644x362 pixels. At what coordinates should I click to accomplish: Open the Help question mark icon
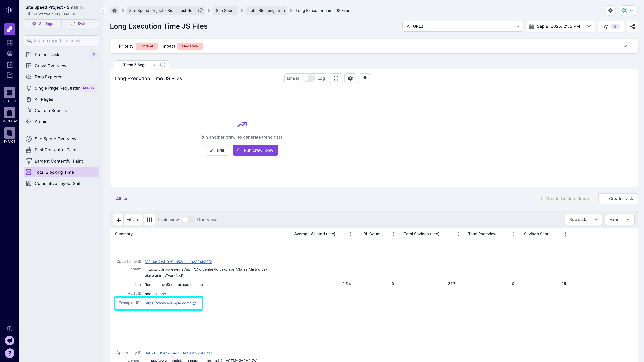point(10,353)
